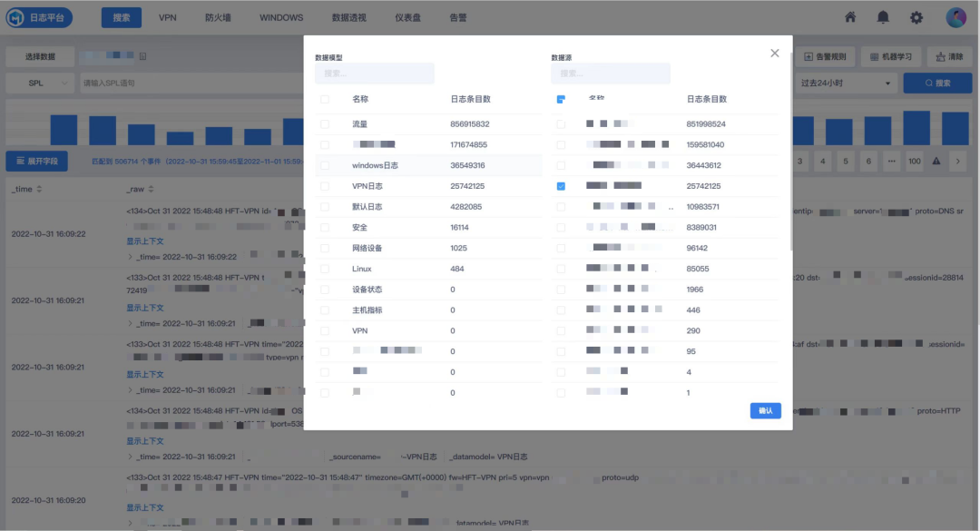
Task: Expand fields of 16:09:22 event row
Action: 130,257
